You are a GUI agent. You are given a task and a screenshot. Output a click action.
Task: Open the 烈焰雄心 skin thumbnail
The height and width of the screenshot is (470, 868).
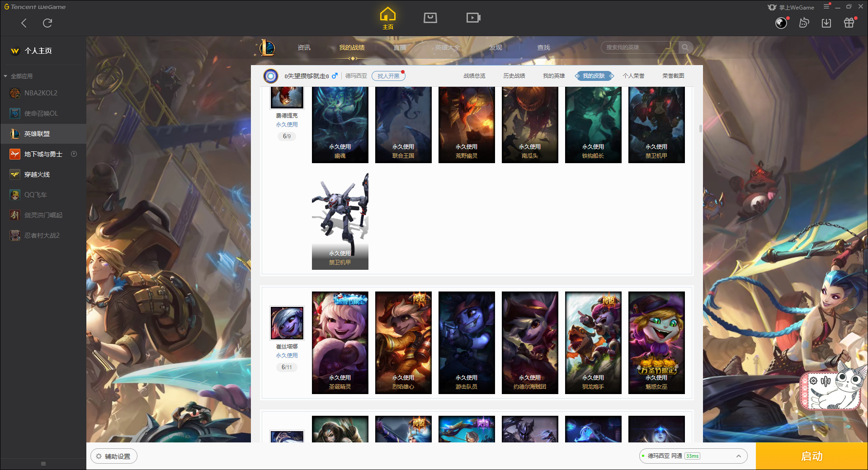point(403,343)
